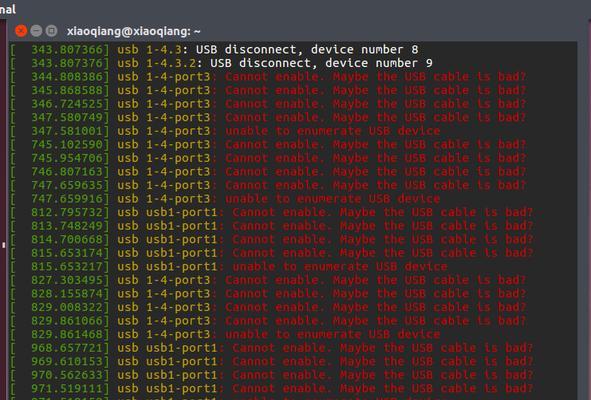The width and height of the screenshot is (591, 400).
Task: Click the Terminal label in top panel
Action: [x=8, y=9]
